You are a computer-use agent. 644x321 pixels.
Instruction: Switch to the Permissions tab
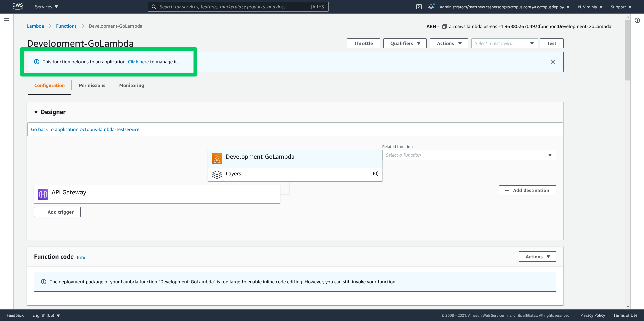[92, 85]
